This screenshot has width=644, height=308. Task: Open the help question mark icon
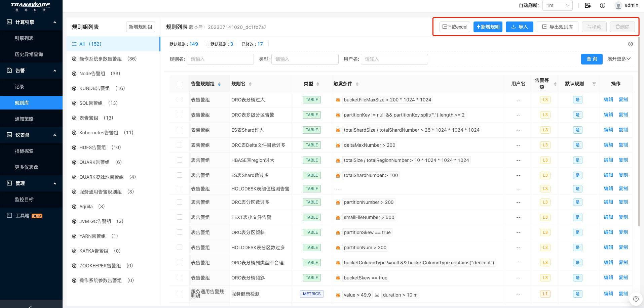coord(636,299)
